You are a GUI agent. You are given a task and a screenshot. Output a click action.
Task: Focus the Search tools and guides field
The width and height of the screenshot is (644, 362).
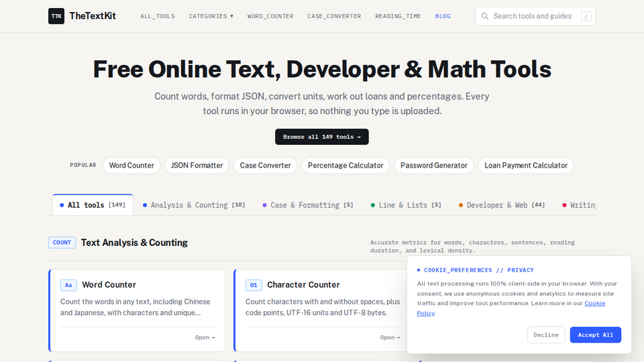click(535, 16)
